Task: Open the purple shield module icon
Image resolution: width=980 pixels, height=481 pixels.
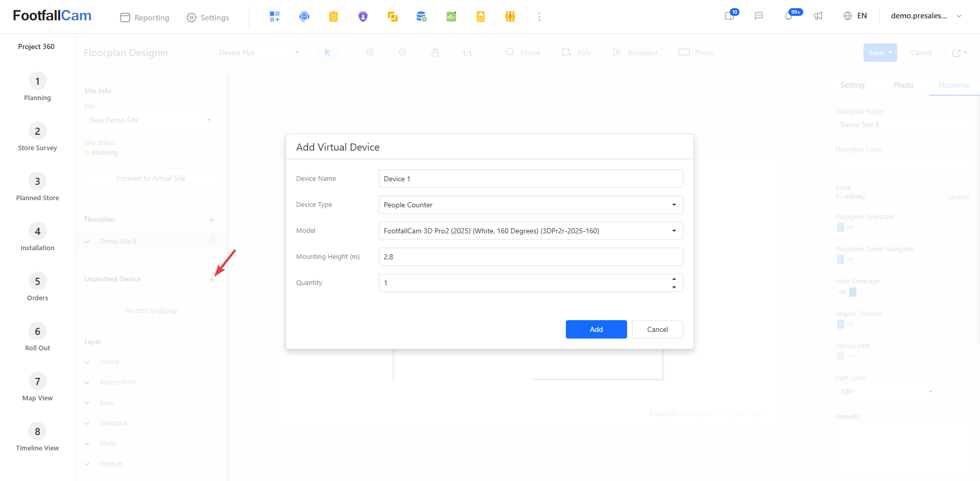Action: coord(363,17)
